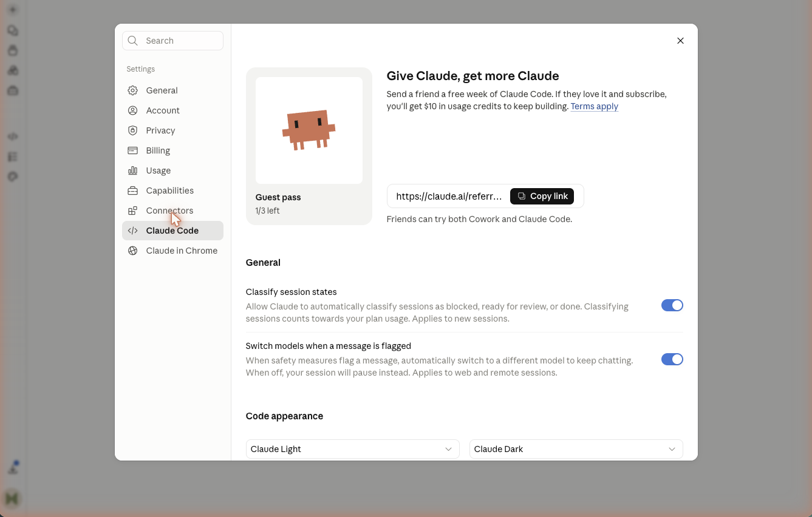Expand the Claude Light theme dropdown
This screenshot has height=517, width=812.
352,449
